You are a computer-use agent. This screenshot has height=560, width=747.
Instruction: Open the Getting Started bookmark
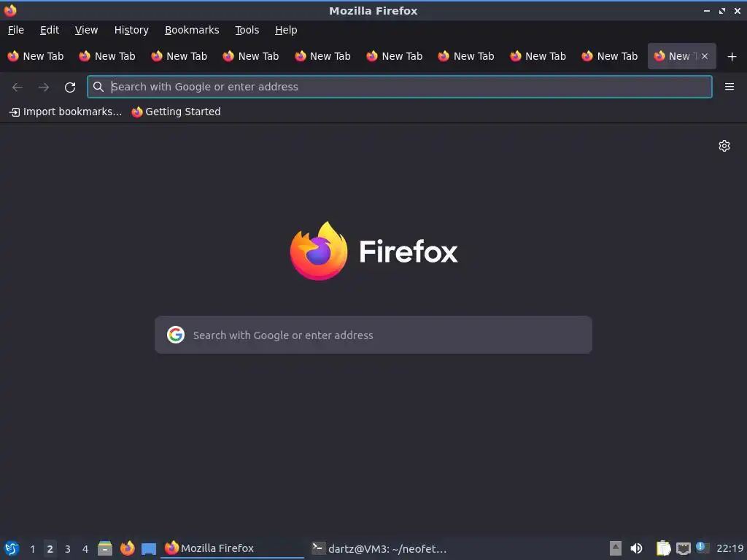click(x=176, y=112)
